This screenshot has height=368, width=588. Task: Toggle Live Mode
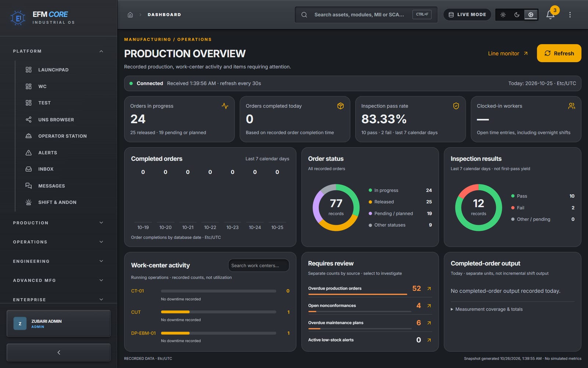[x=467, y=15]
